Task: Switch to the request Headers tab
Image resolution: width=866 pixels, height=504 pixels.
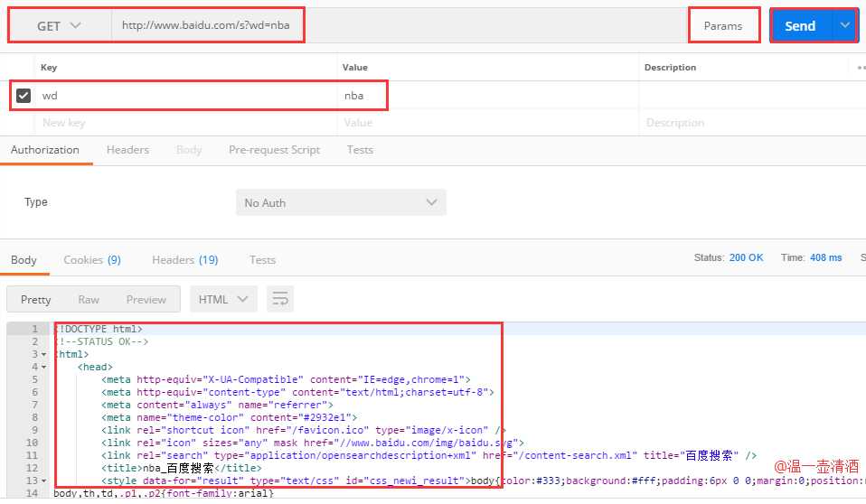Action: (x=127, y=150)
